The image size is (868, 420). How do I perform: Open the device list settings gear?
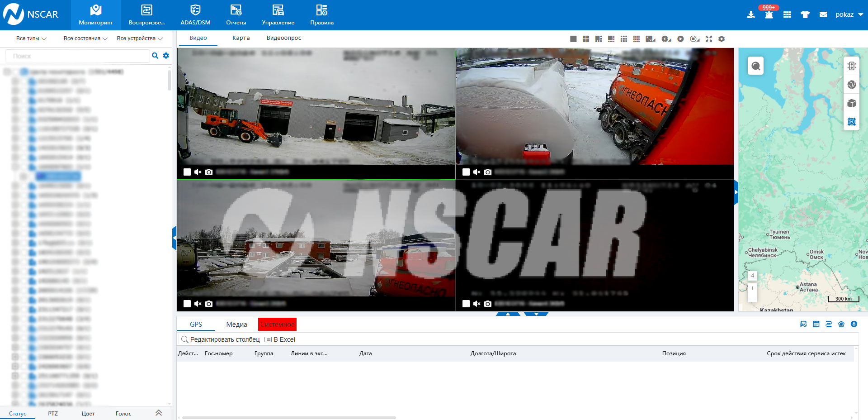click(x=166, y=56)
